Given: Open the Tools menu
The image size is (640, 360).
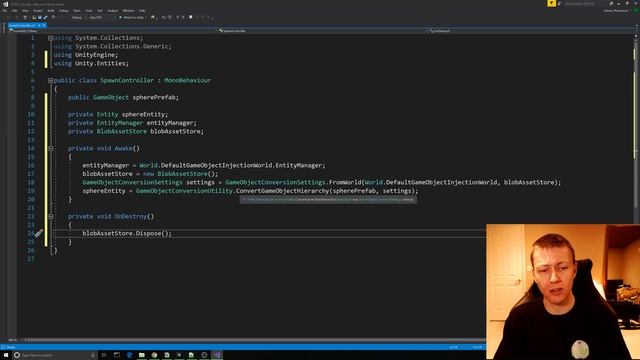Looking at the screenshot, I should [89, 11].
